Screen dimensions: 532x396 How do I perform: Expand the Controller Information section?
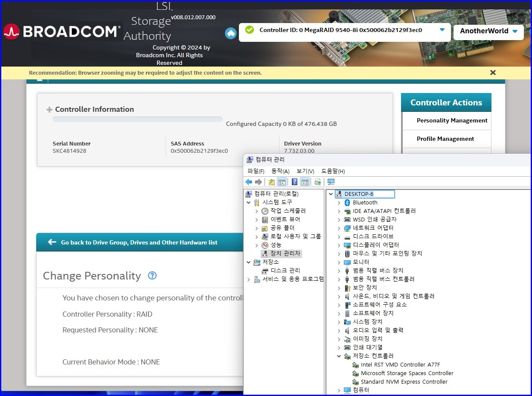49,110
